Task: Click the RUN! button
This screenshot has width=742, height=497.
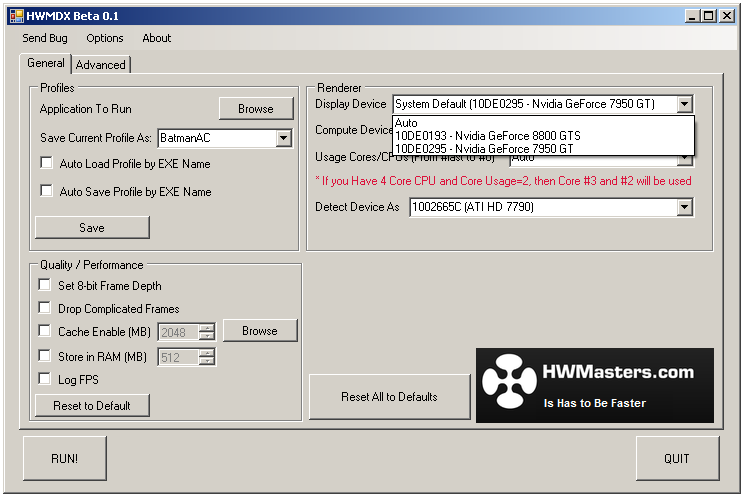Action: point(65,458)
